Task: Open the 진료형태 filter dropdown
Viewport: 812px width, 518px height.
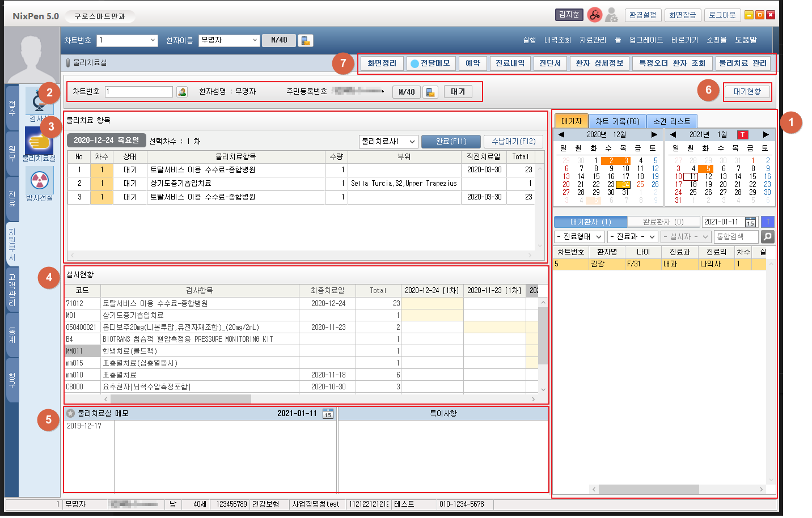Action: 579,237
